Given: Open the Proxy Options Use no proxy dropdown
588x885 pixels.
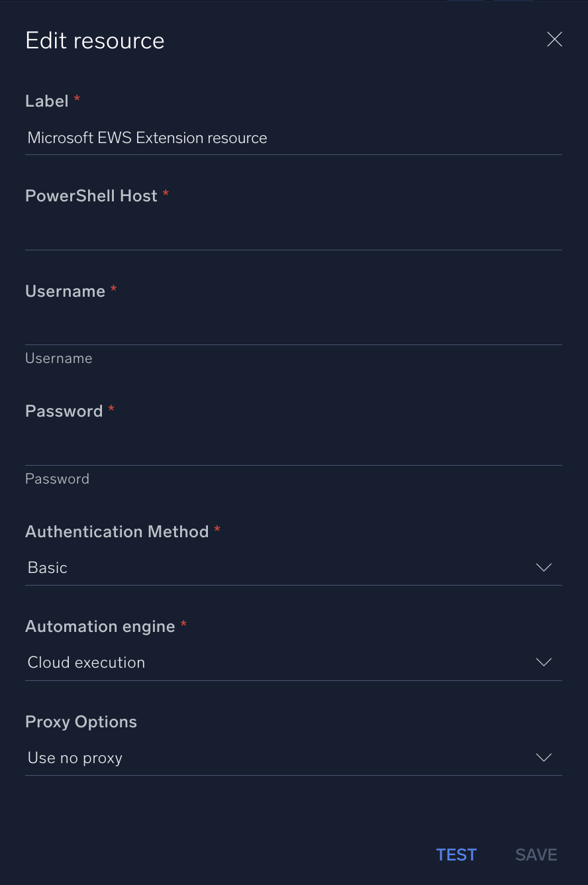Looking at the screenshot, I should (293, 758).
